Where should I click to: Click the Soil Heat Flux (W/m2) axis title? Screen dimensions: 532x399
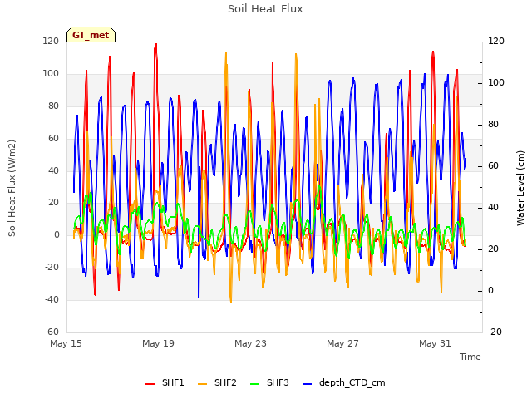[12, 188]
